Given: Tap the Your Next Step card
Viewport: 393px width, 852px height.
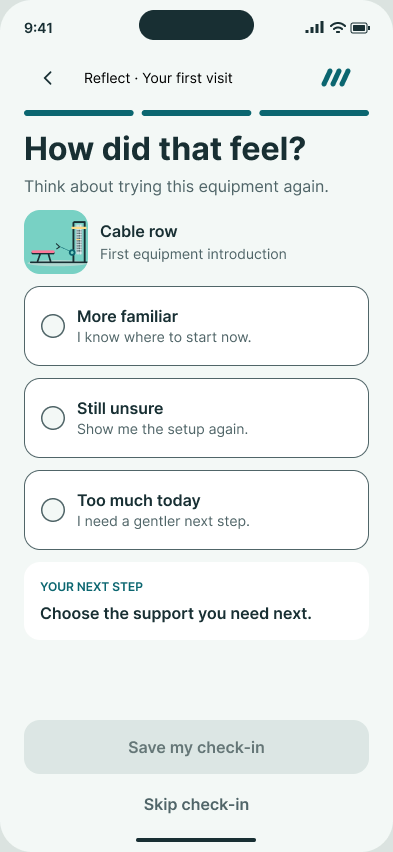Looking at the screenshot, I should (196, 601).
